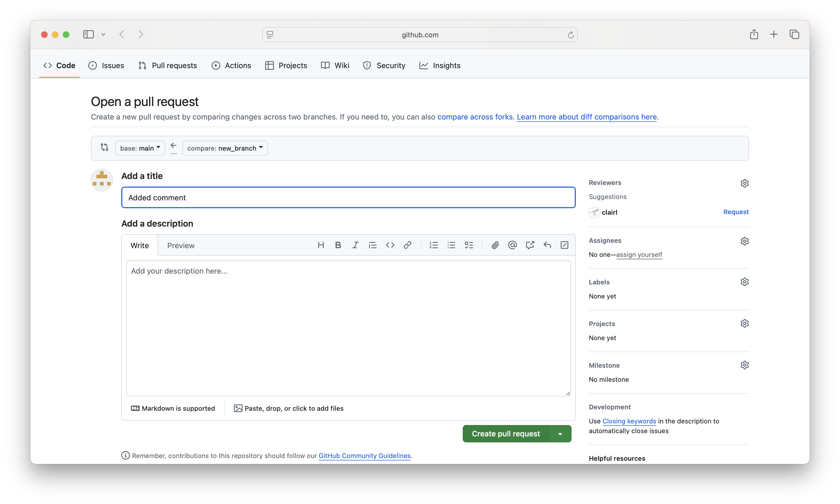
Task: Click the assign yourself link
Action: pyautogui.click(x=639, y=254)
